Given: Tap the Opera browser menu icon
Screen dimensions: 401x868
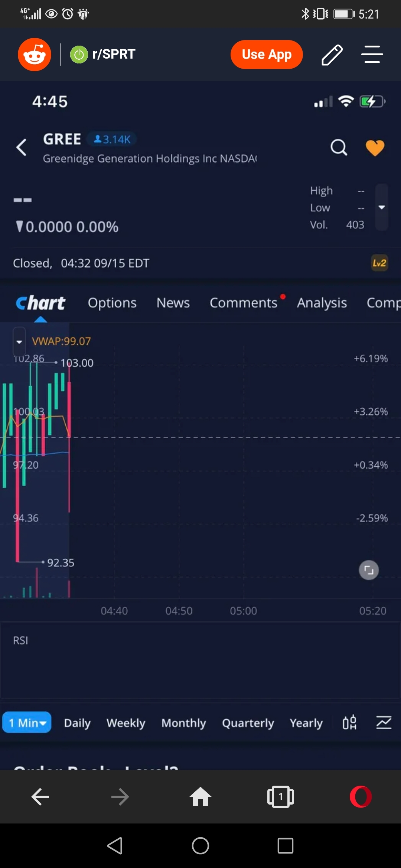Looking at the screenshot, I should tap(361, 796).
